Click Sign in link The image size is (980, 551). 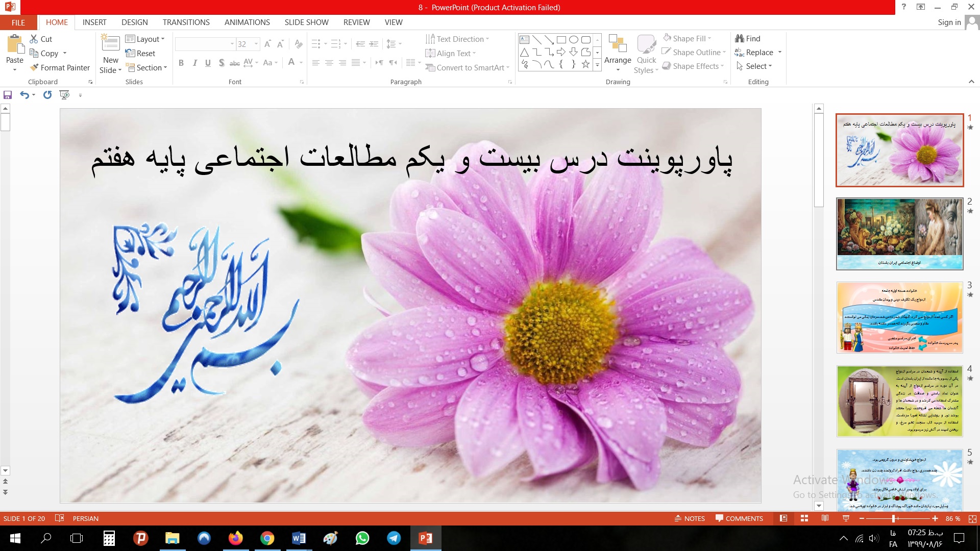point(949,22)
